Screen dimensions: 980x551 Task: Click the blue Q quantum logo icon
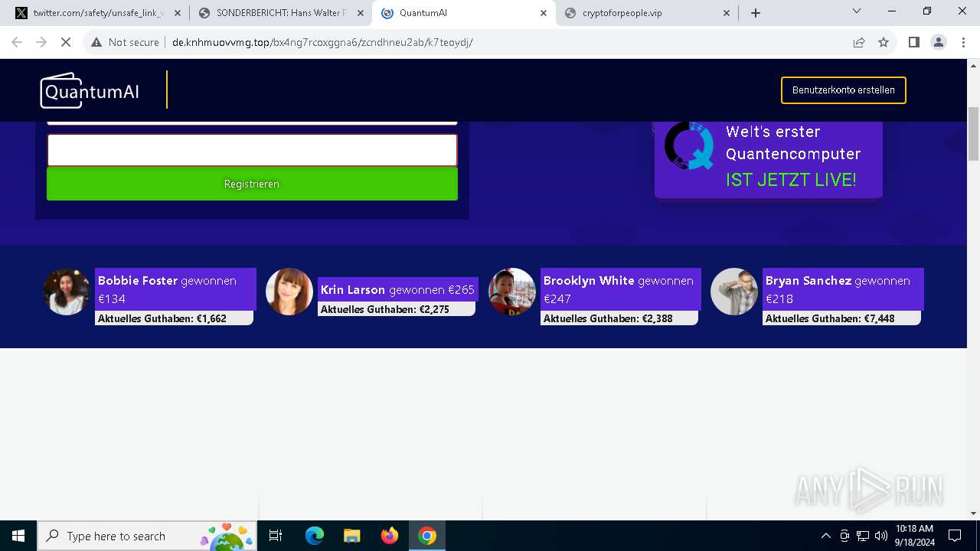click(x=689, y=145)
